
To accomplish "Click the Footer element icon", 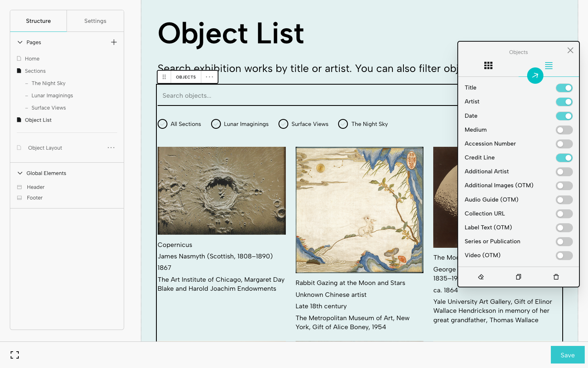I will [19, 197].
